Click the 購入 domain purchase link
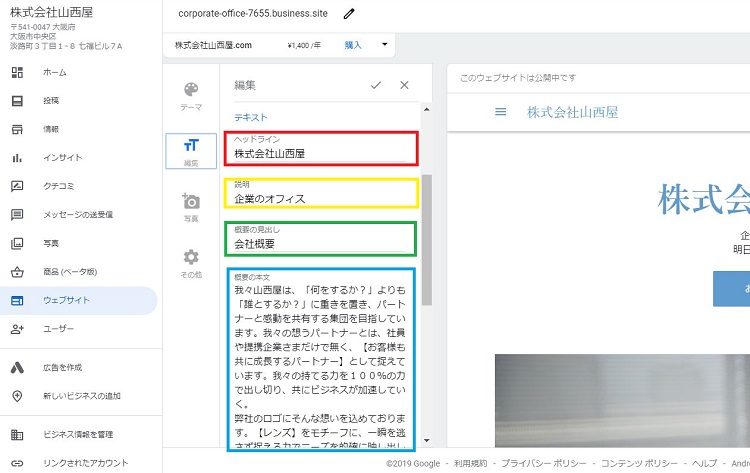 pos(353,45)
